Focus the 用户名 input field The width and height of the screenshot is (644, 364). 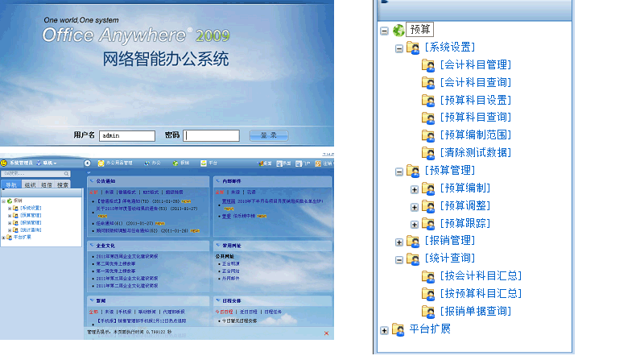(x=127, y=135)
